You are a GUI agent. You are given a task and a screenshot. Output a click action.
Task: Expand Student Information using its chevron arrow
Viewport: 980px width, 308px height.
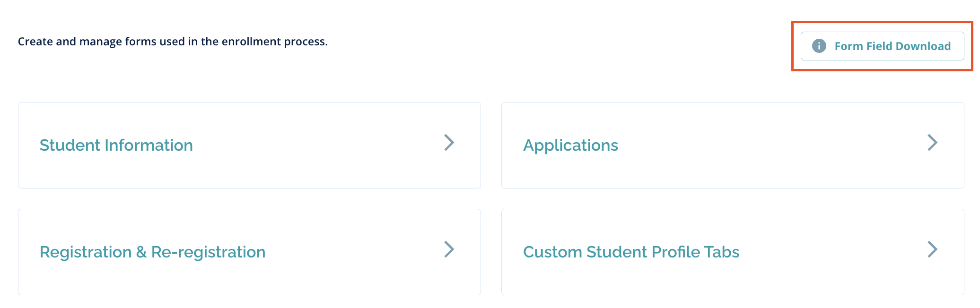[x=449, y=142]
